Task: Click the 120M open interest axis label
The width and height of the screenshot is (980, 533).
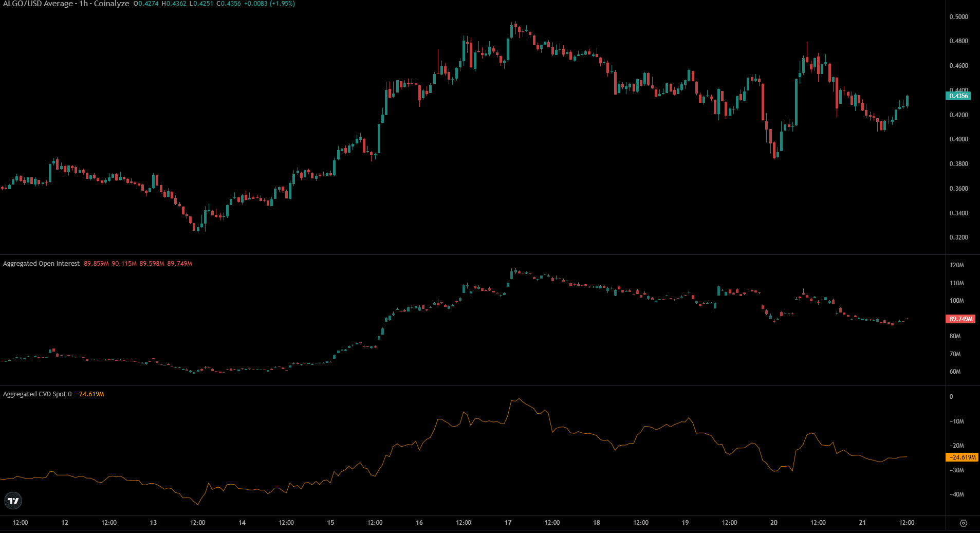Action: (957, 265)
